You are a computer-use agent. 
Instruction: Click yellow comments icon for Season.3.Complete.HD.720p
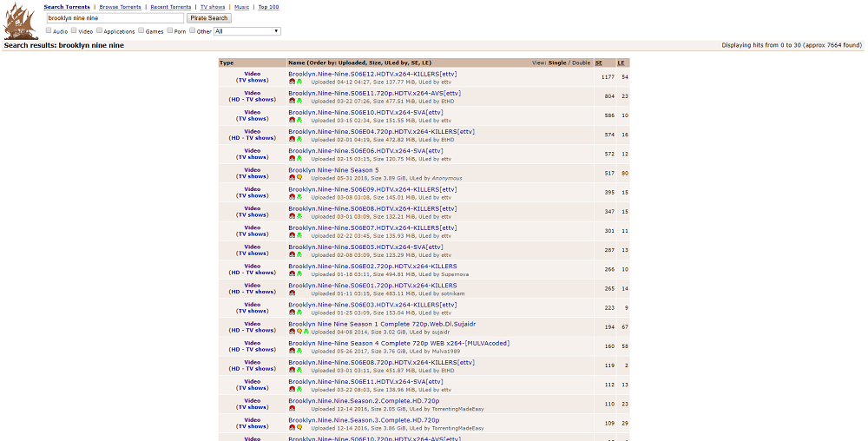tap(299, 428)
